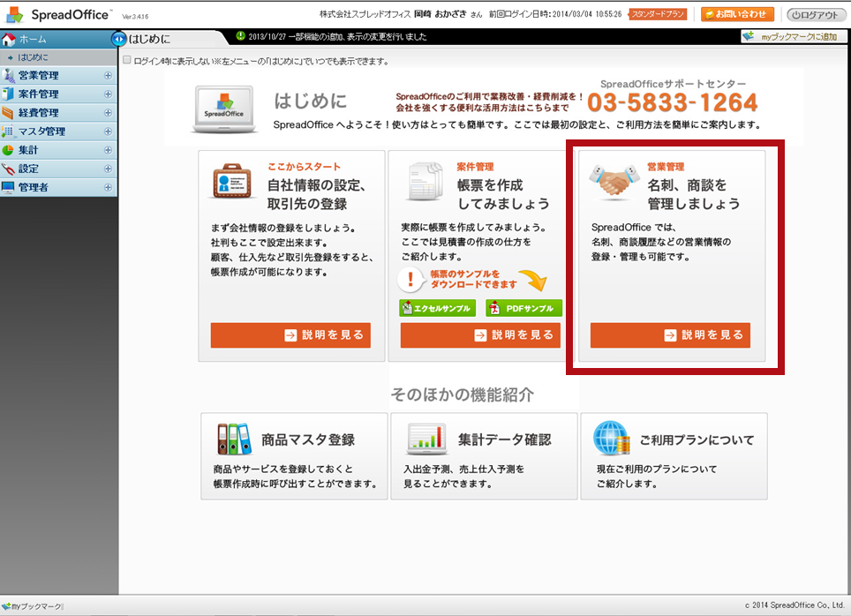Viewport: 851px width, 616px height.
Task: Click the スタンダードプラン badge
Action: pos(658,14)
